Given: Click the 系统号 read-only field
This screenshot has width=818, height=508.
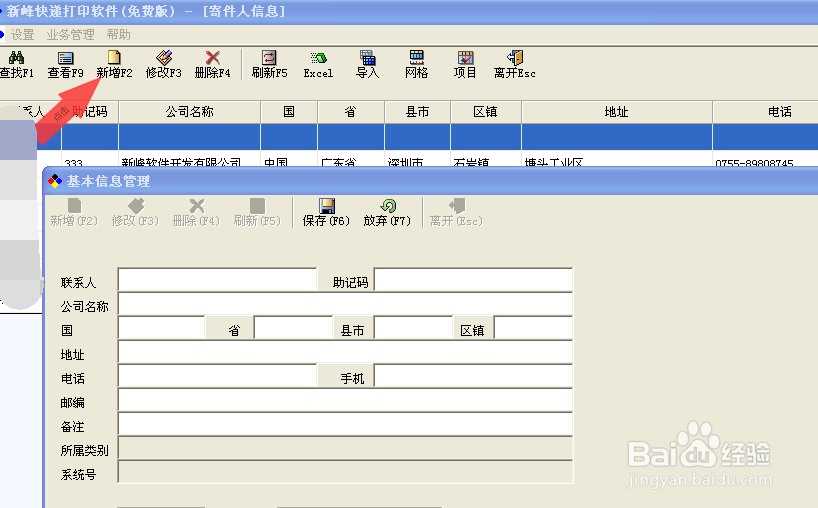Looking at the screenshot, I should [x=345, y=472].
